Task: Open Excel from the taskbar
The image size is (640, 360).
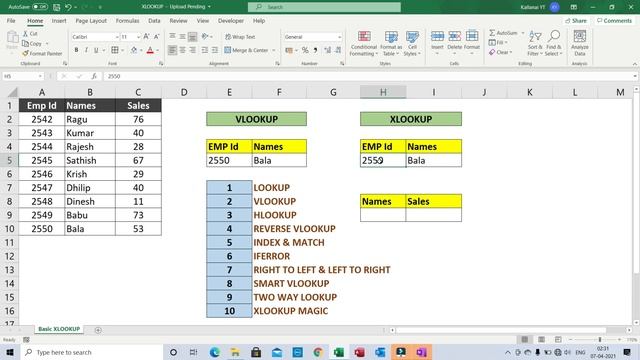Action: point(339,352)
